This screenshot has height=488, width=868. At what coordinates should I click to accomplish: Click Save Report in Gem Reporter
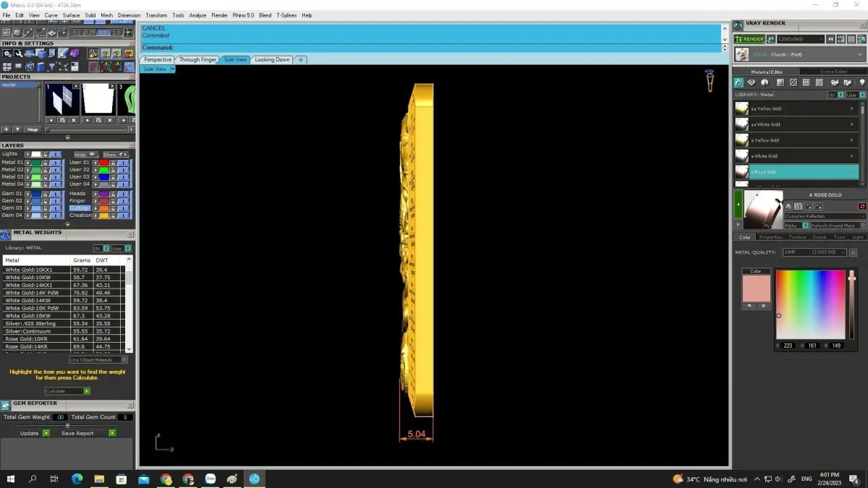[x=88, y=433]
